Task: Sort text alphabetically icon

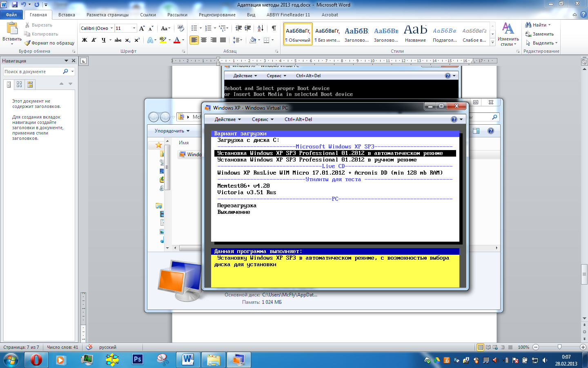Action: [x=260, y=28]
